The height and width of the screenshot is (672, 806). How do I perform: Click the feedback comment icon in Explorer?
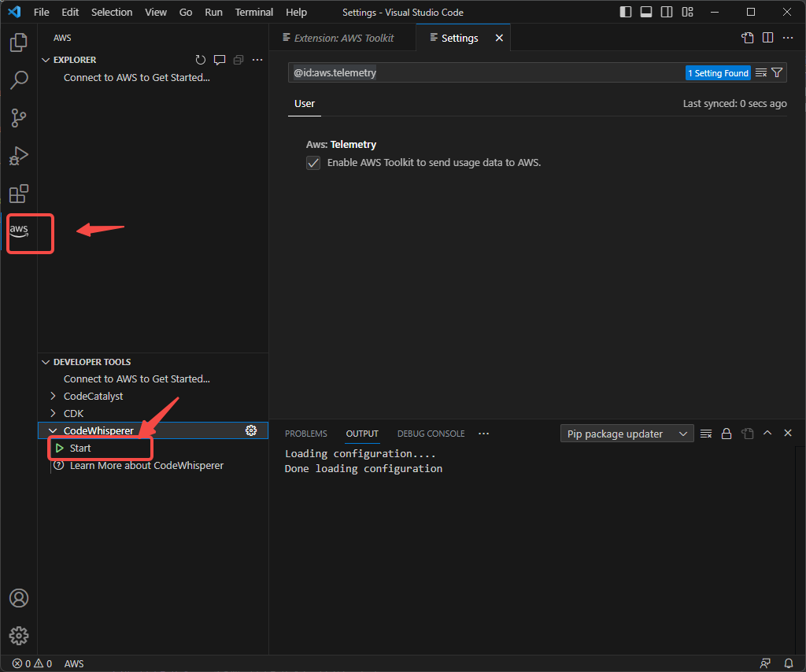click(x=220, y=60)
